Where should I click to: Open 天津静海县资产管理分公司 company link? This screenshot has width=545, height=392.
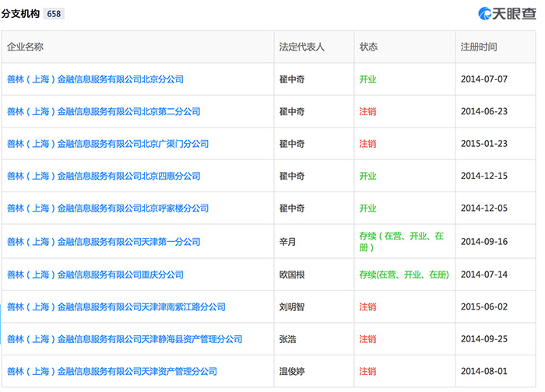click(125, 340)
